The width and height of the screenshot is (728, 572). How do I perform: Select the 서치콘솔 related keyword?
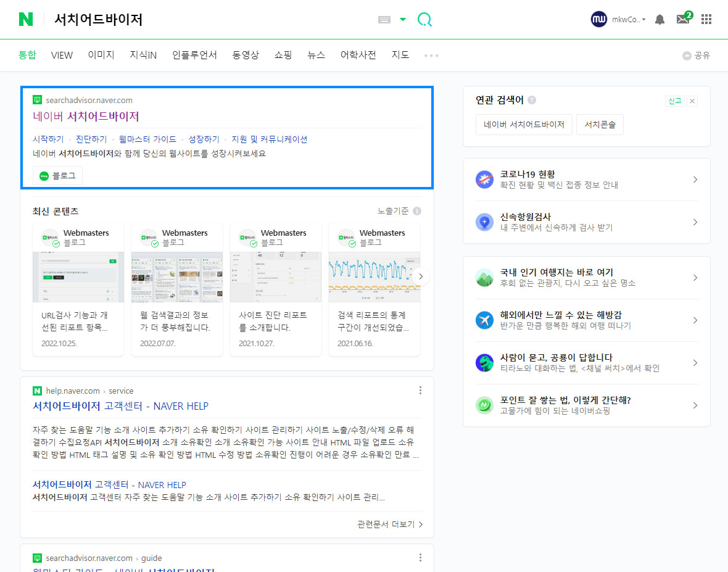(600, 125)
